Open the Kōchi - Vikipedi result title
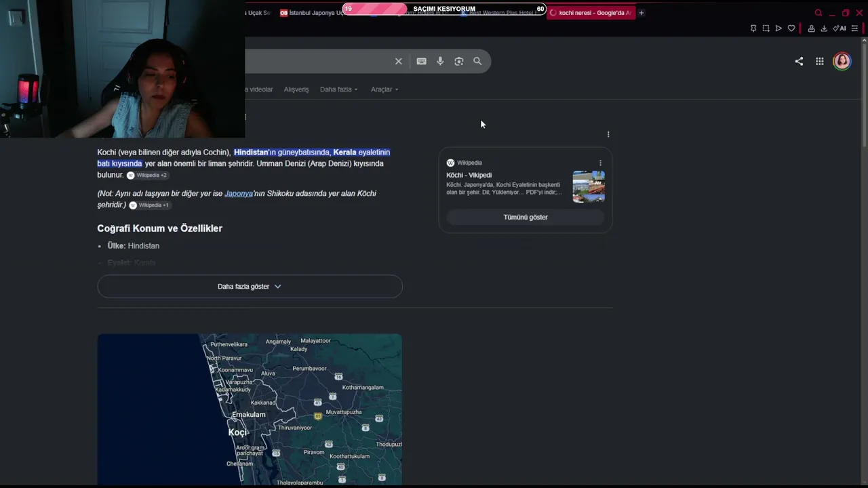Image resolution: width=868 pixels, height=488 pixels. click(469, 175)
